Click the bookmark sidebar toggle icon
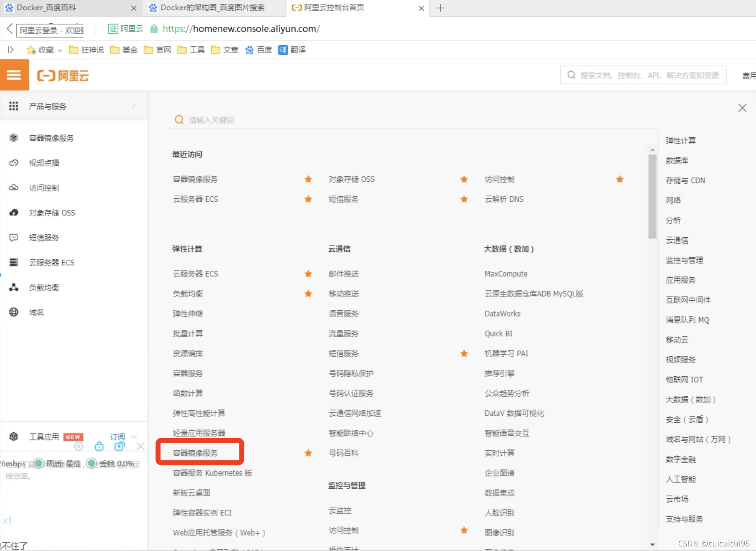Image resolution: width=756 pixels, height=551 pixels. click(11, 50)
